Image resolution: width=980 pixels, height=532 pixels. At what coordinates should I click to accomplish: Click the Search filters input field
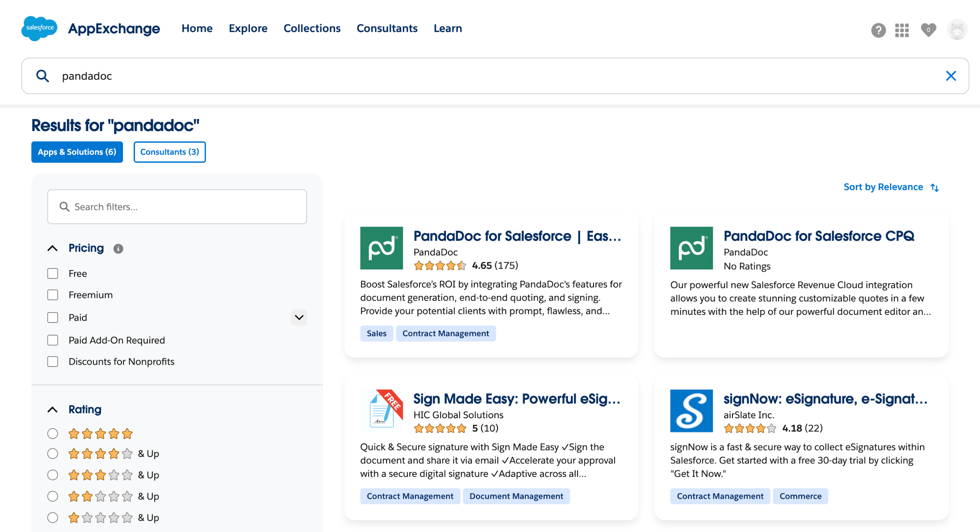[x=177, y=207]
